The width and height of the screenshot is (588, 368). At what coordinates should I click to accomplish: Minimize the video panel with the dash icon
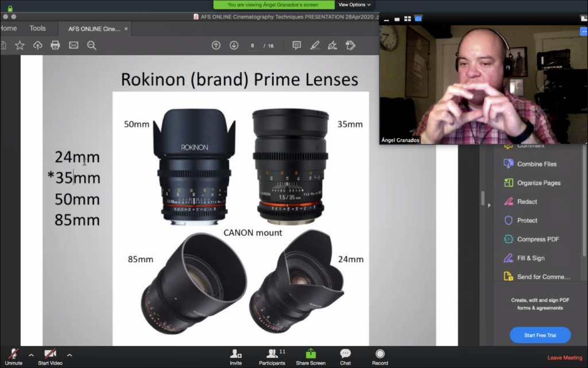[x=386, y=19]
